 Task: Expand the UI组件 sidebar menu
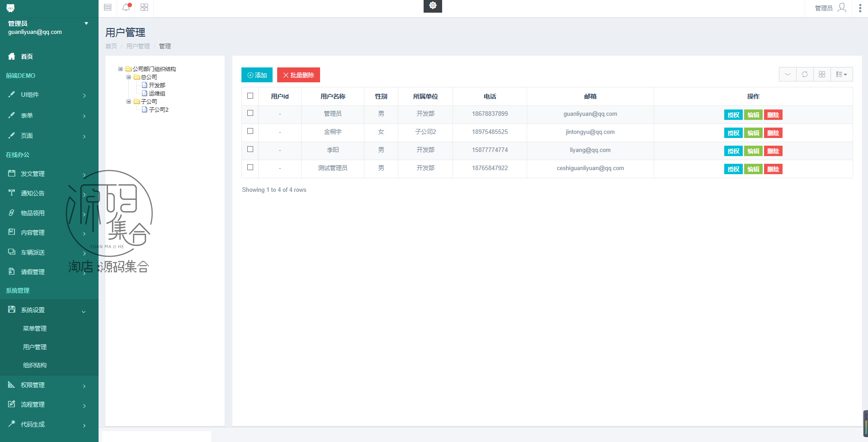click(49, 95)
